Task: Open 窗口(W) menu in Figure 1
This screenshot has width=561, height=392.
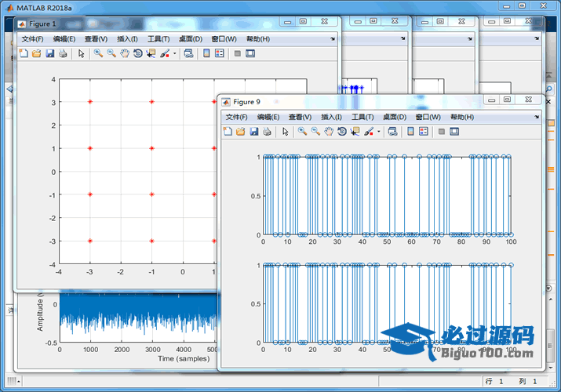Action: 224,39
